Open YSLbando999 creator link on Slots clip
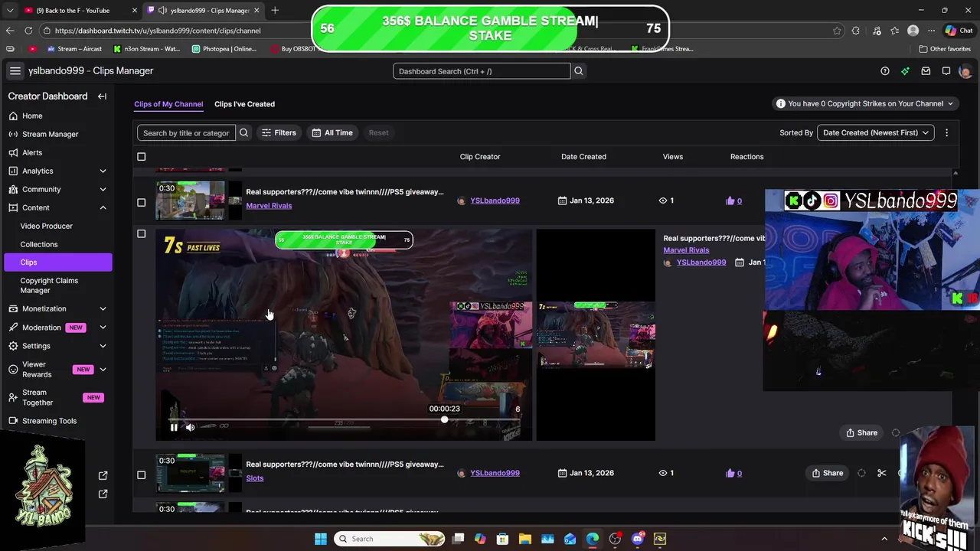 pos(495,474)
